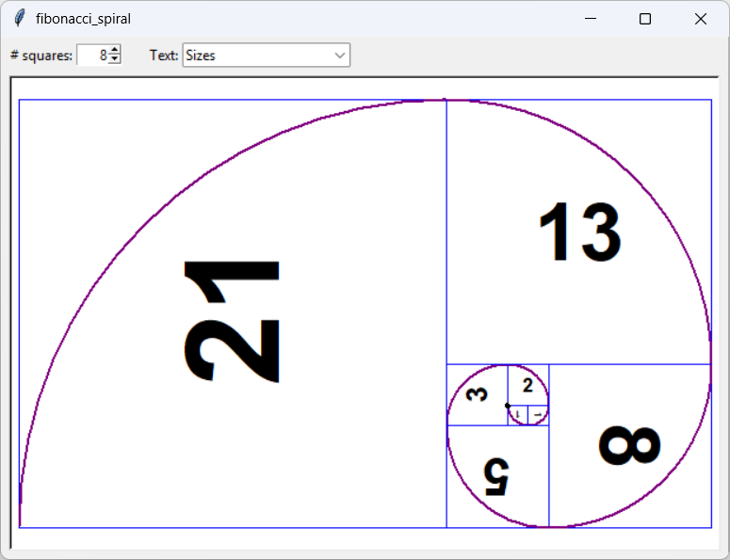Viewport: 730px width, 560px height.
Task: Click the feather app icon in title bar
Action: tap(19, 19)
